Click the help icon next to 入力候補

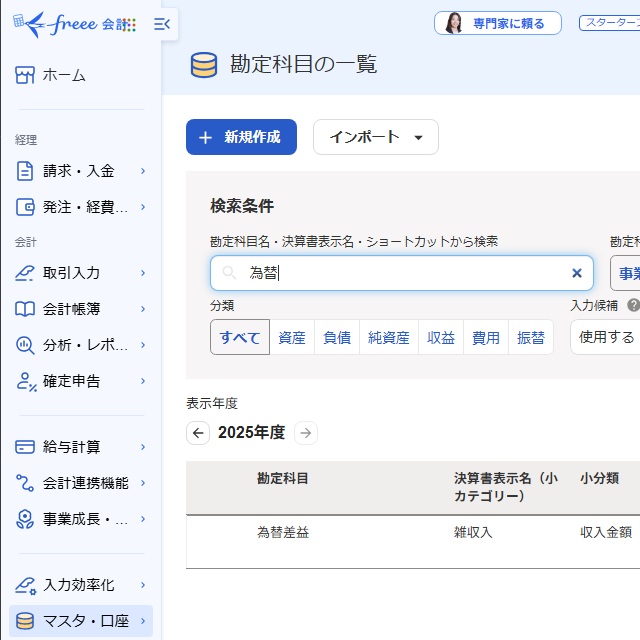pos(633,305)
